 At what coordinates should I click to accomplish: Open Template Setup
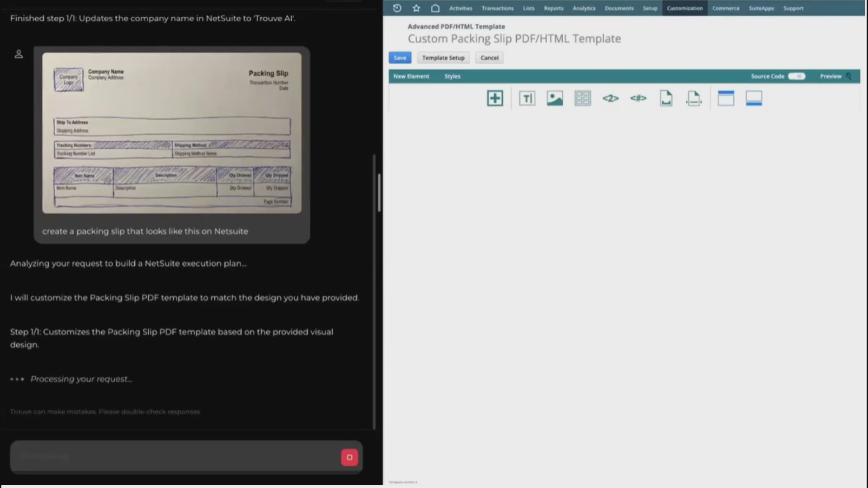pyautogui.click(x=443, y=58)
